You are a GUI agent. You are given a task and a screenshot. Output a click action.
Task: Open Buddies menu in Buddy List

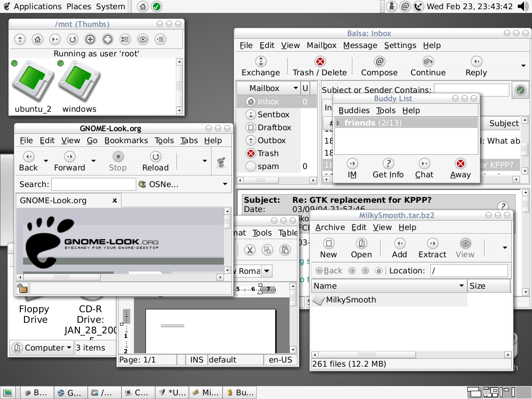pyautogui.click(x=354, y=111)
